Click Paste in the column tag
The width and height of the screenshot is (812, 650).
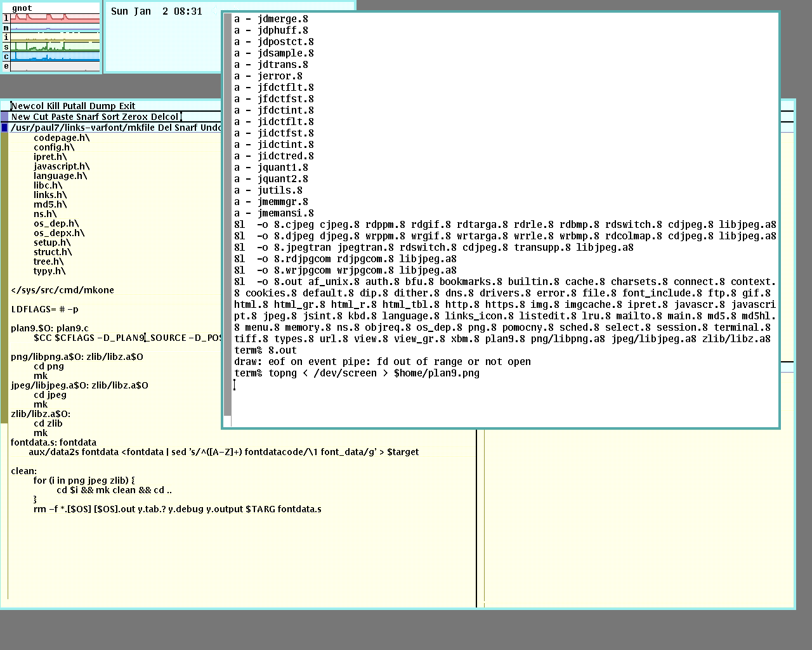click(x=62, y=117)
